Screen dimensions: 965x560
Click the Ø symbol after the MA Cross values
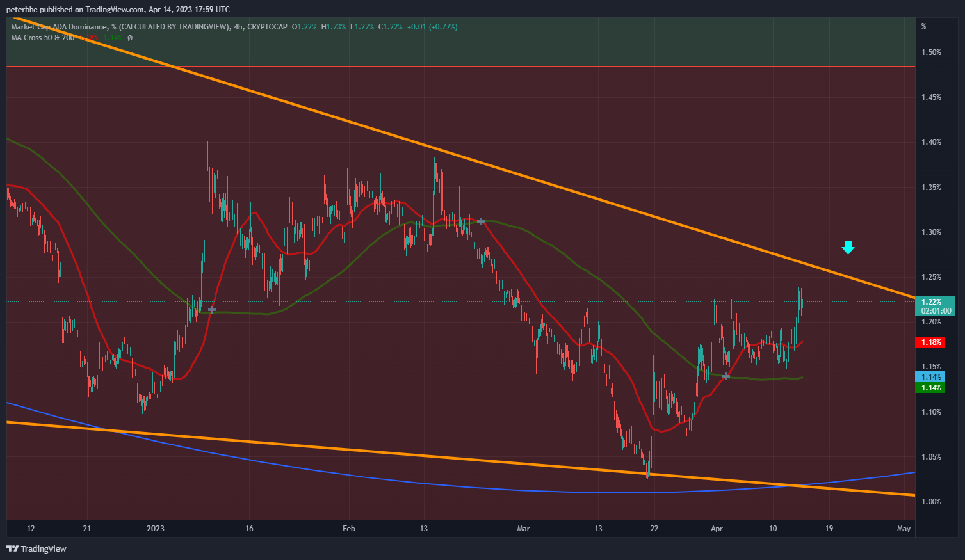tap(130, 38)
